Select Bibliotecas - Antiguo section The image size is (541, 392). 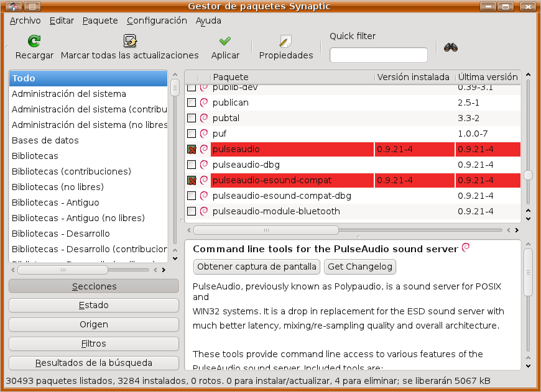[88, 203]
